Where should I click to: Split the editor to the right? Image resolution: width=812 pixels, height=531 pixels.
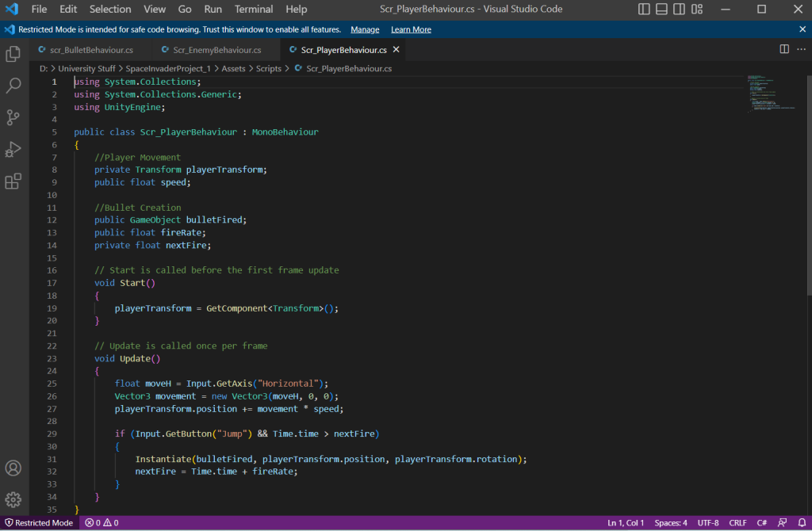[784, 49]
